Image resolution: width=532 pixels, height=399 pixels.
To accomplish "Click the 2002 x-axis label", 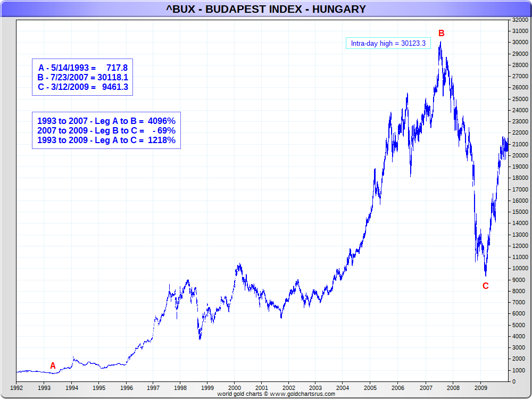I will point(288,387).
